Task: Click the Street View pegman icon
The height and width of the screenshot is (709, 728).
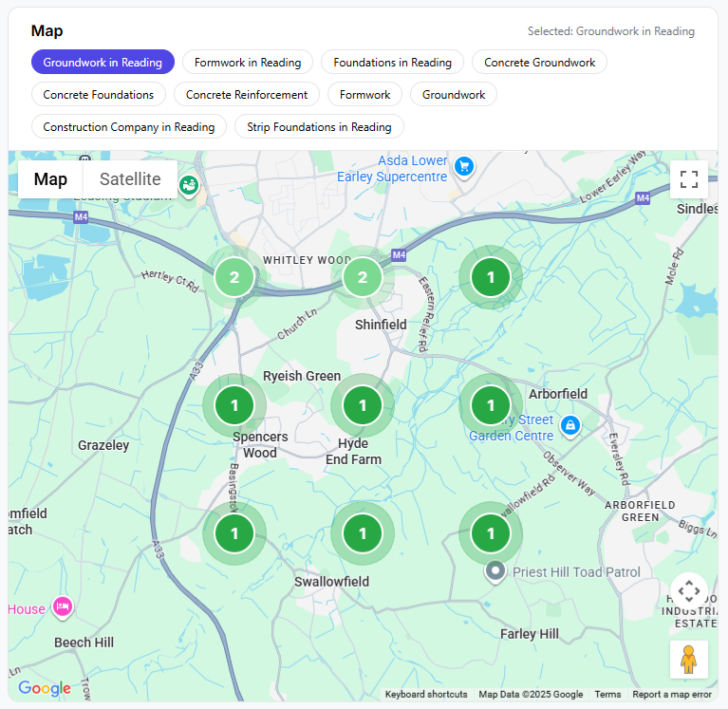Action: click(x=689, y=660)
